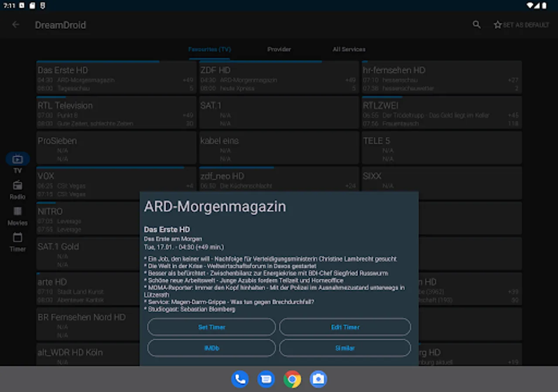This screenshot has width=558, height=392.
Task: Select the SIXX channel
Action: 442,179
